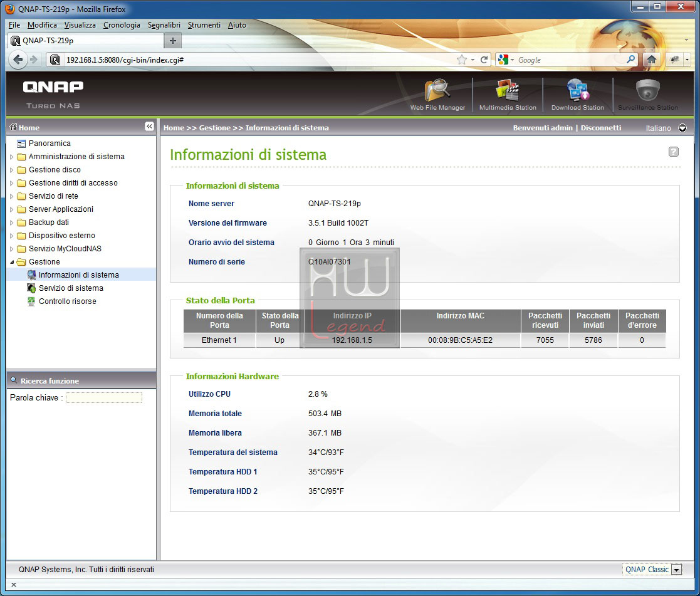700x596 pixels.
Task: Click the site identity icon in address bar
Action: tap(55, 60)
